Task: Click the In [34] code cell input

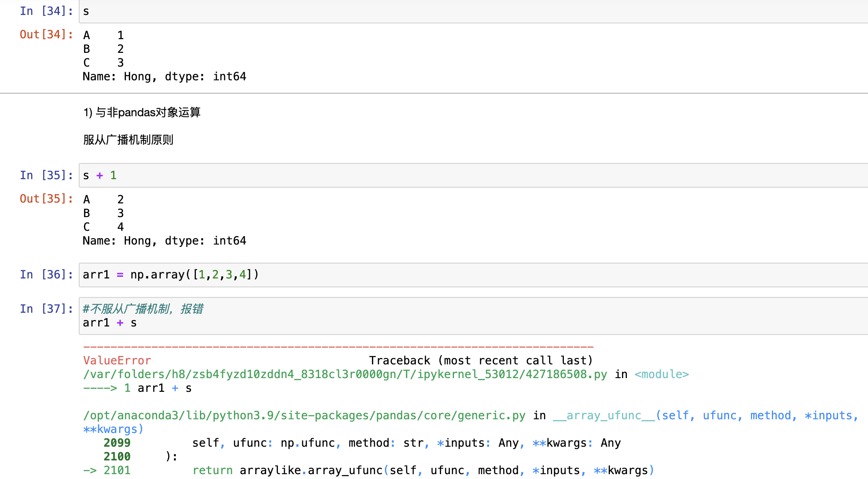Action: pyautogui.click(x=473, y=11)
